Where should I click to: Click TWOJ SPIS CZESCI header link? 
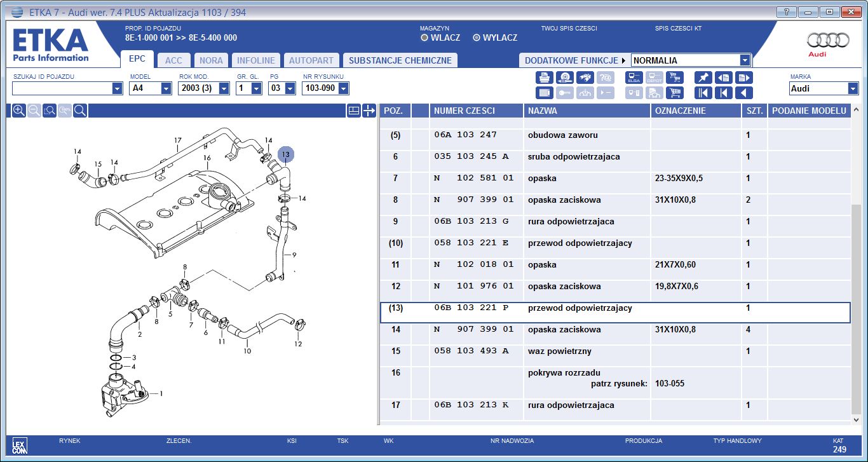click(569, 29)
